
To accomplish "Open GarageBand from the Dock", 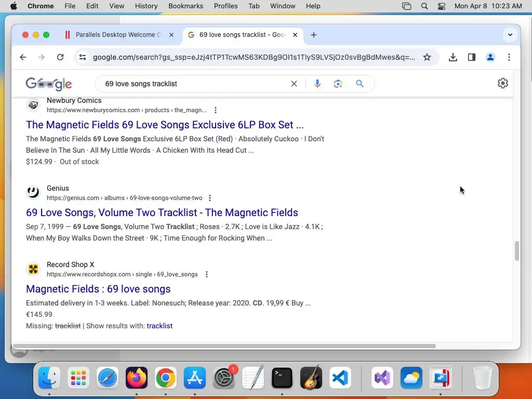I will click(311, 378).
